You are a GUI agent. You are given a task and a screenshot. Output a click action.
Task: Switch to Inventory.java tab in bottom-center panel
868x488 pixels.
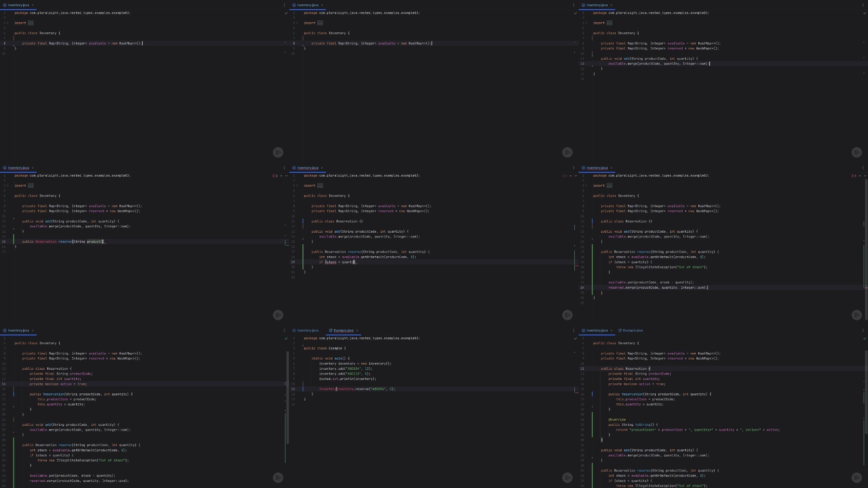(x=308, y=331)
